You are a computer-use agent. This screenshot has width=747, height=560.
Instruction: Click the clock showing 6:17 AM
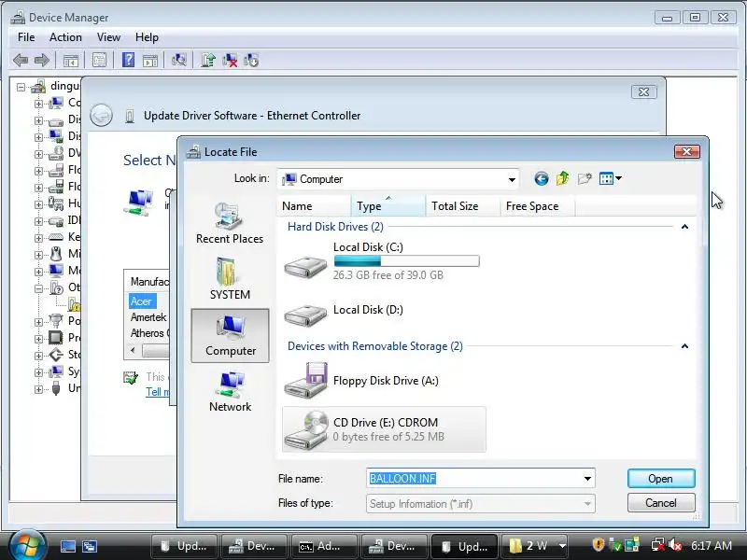(x=711, y=546)
